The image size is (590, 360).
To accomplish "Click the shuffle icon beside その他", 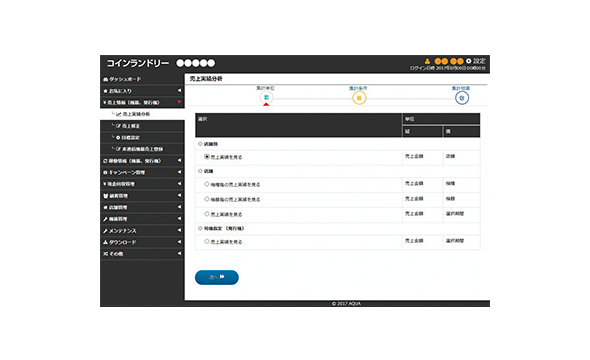I will pyautogui.click(x=105, y=254).
